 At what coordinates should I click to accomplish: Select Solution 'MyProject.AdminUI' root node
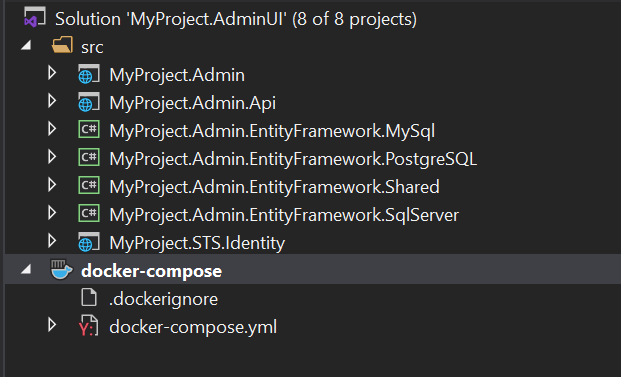tap(236, 19)
